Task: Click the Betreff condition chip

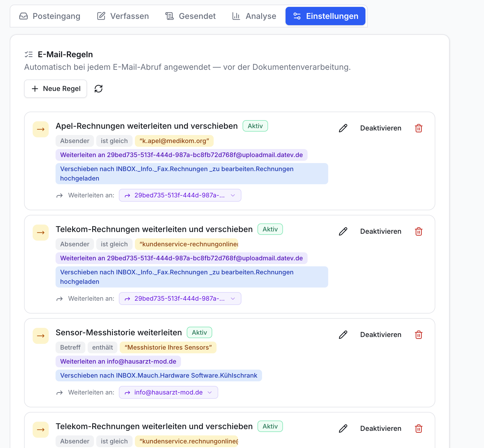Action: click(x=70, y=347)
